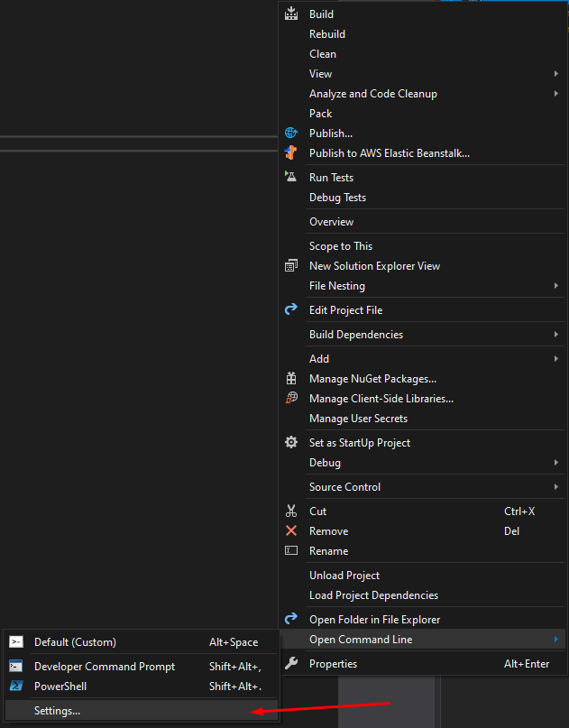Click the Build hammer icon

point(290,14)
